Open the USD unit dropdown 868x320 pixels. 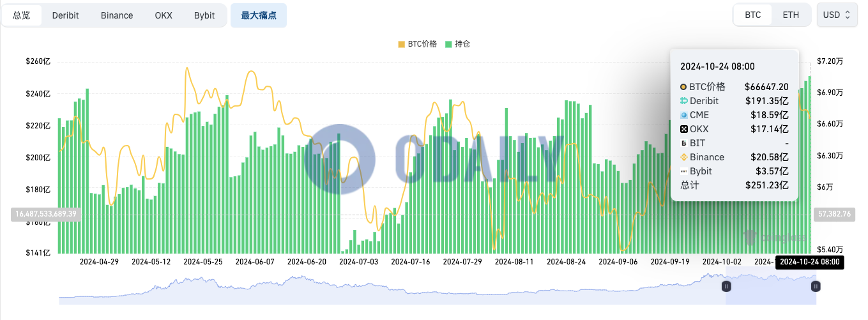click(x=836, y=15)
